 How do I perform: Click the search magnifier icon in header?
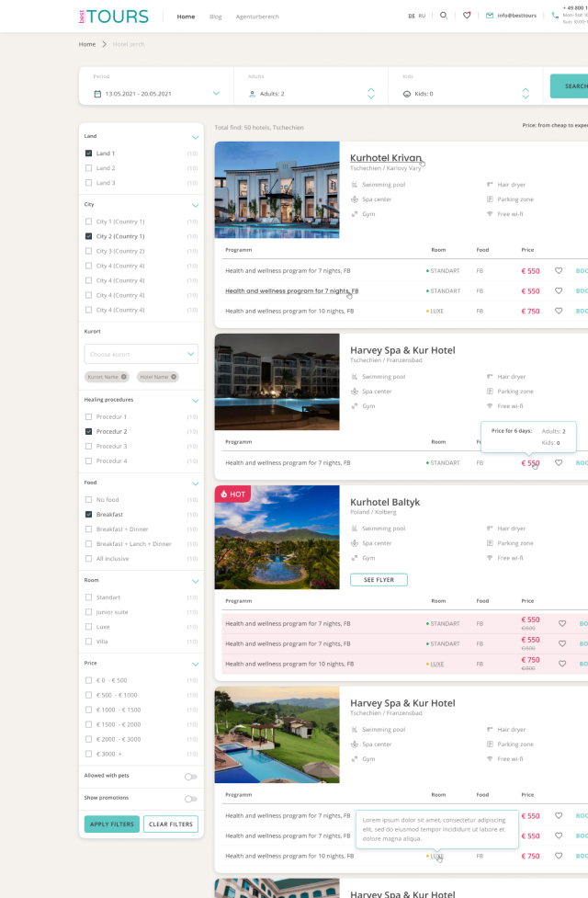click(444, 16)
